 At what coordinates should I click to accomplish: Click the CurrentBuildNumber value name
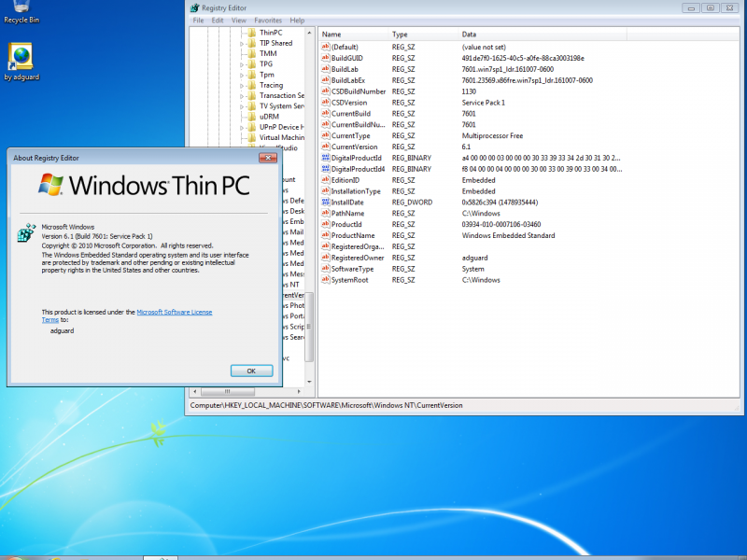(358, 125)
